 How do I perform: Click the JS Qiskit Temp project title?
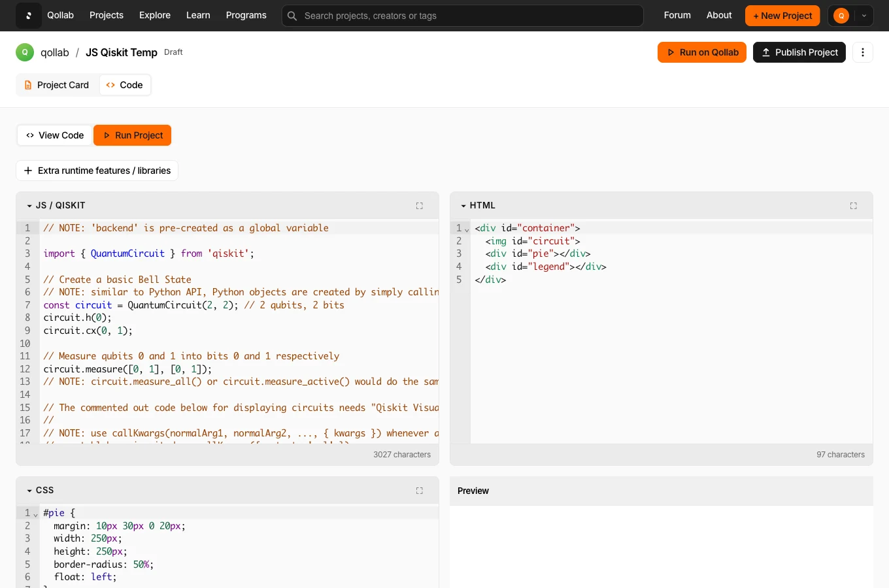(x=122, y=52)
